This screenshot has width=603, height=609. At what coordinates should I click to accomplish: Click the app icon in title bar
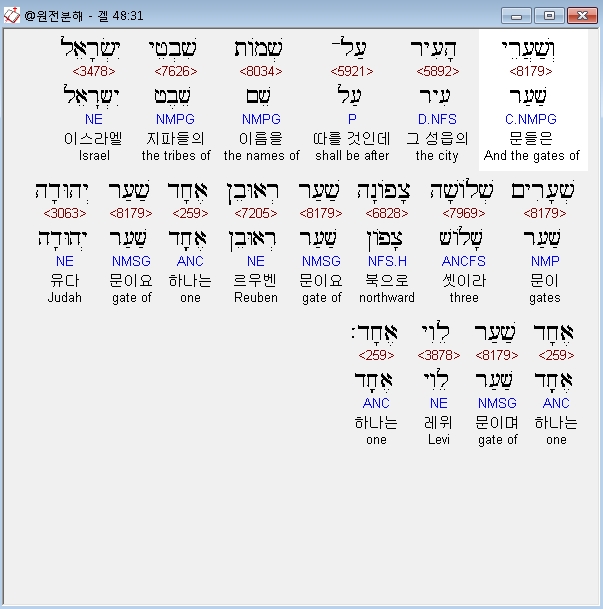click(11, 16)
